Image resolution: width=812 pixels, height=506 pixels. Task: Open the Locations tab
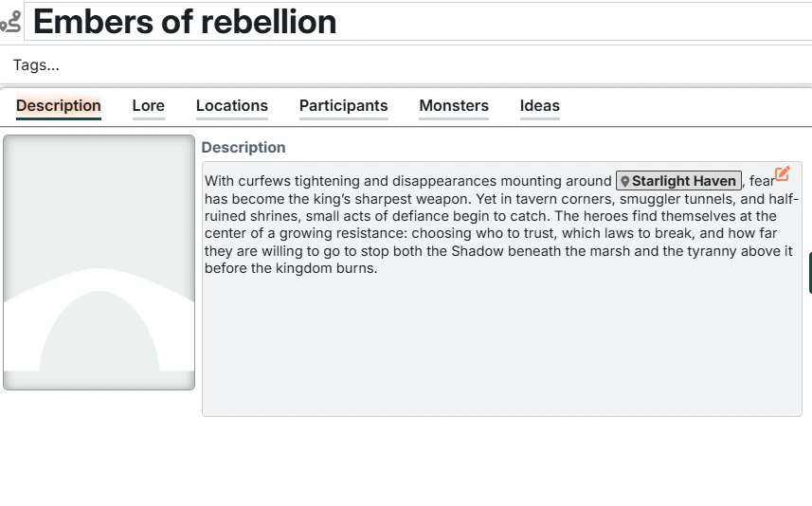[232, 106]
